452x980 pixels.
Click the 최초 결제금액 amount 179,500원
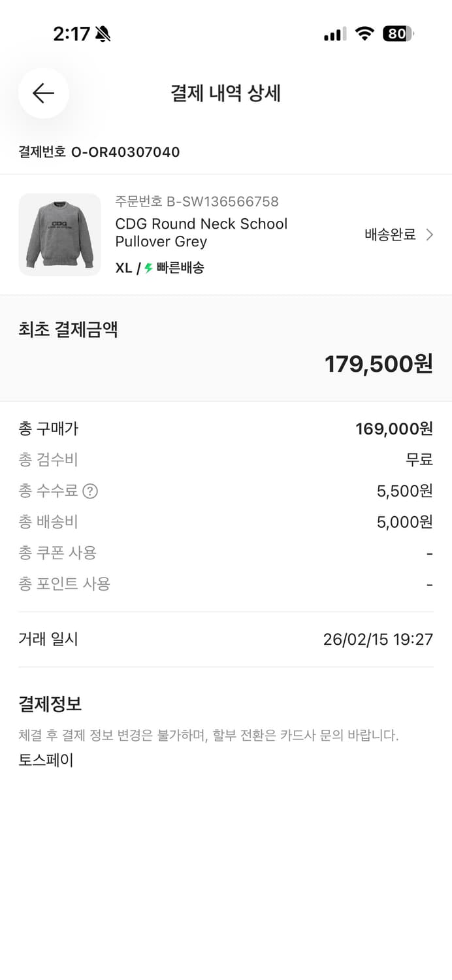pyautogui.click(x=379, y=364)
